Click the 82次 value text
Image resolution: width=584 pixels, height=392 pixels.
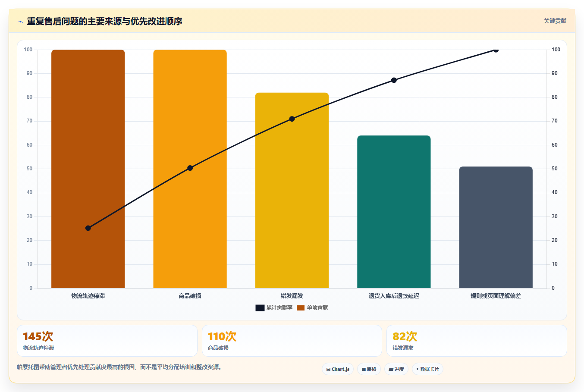[405, 336]
